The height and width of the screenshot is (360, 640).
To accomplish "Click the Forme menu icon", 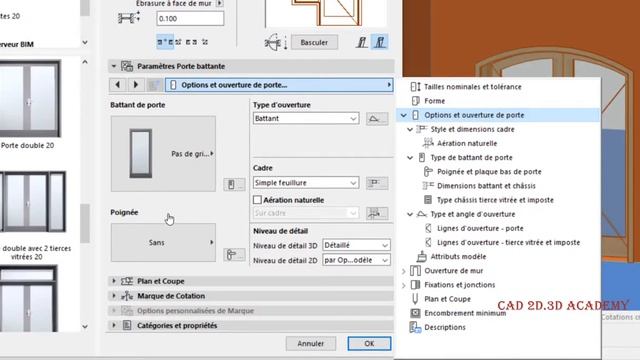I will point(415,101).
